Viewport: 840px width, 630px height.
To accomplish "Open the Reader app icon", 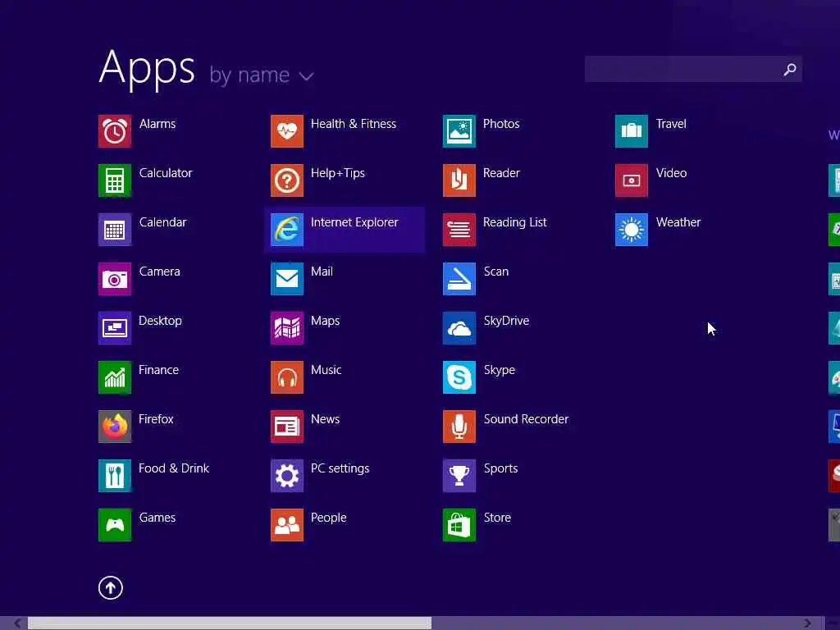I will coord(459,180).
